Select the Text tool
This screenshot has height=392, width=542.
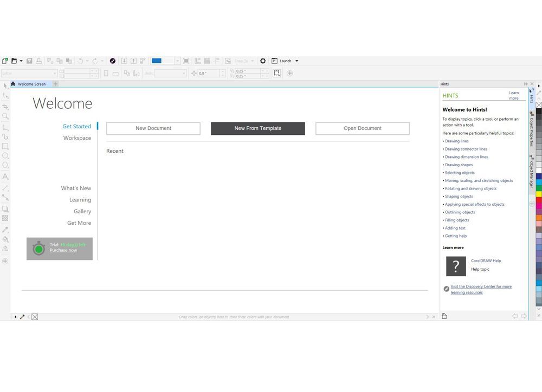(x=5, y=177)
